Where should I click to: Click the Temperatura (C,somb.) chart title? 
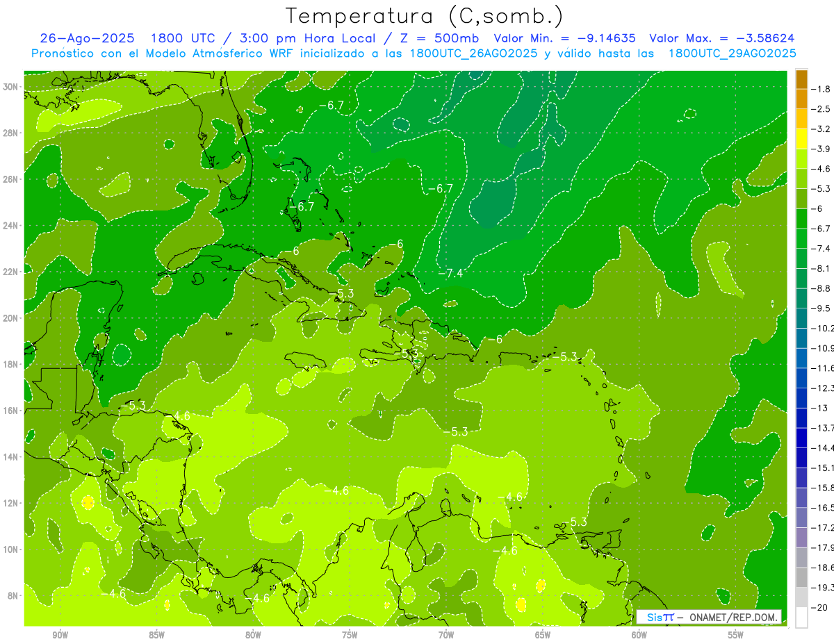coord(424,16)
